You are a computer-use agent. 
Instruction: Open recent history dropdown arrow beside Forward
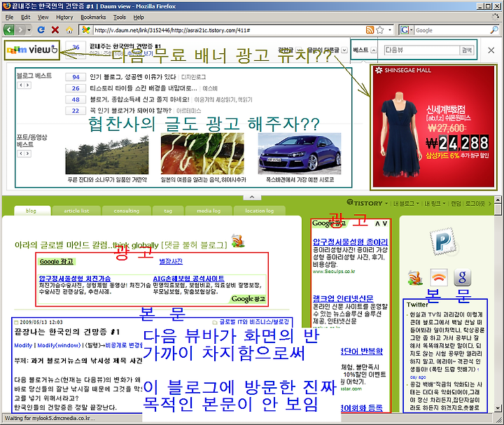(x=29, y=30)
